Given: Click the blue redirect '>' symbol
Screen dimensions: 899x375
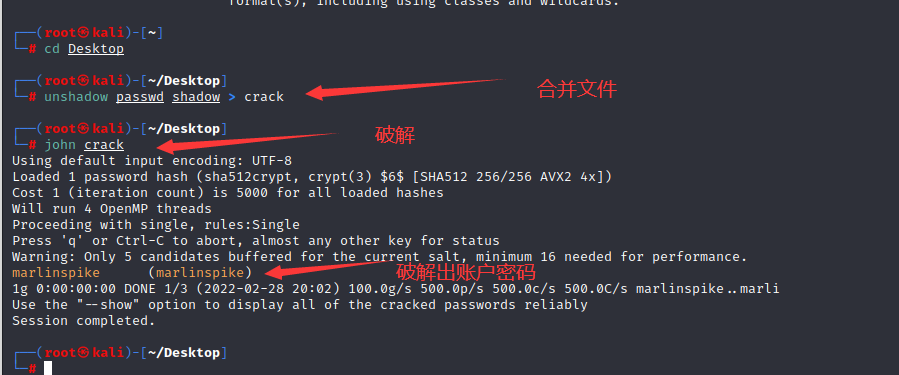Looking at the screenshot, I should pyautogui.click(x=232, y=97).
